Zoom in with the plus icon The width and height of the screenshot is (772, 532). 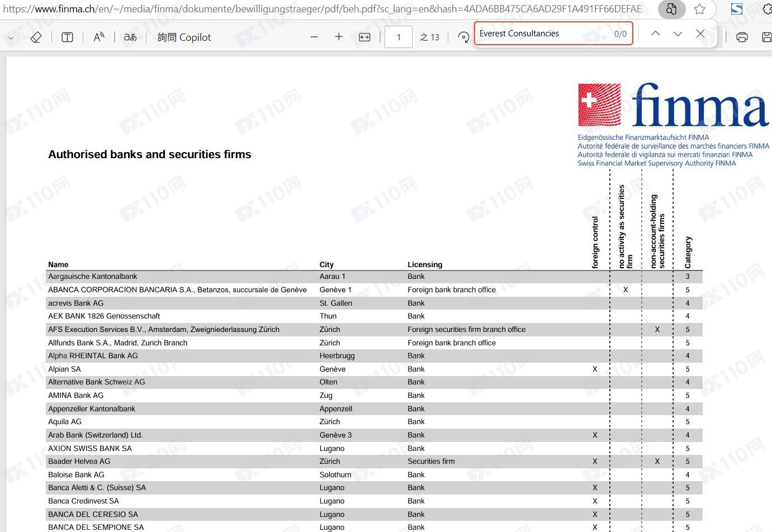coord(339,37)
